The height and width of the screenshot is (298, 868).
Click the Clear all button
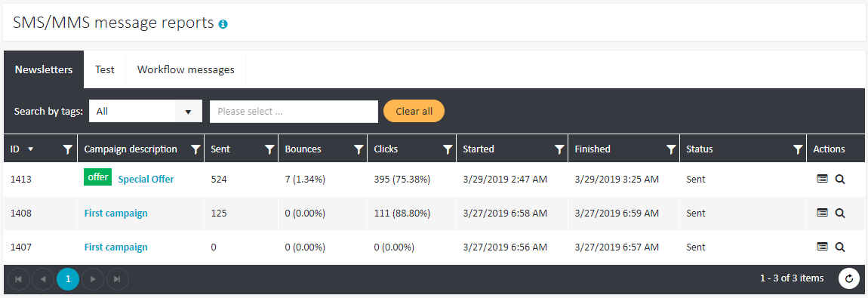click(x=414, y=111)
